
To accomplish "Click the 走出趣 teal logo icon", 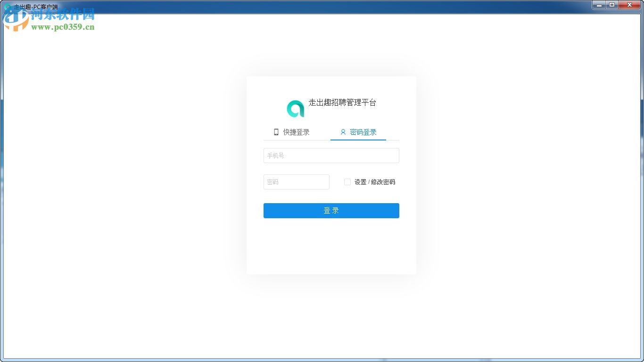I will pos(296,109).
